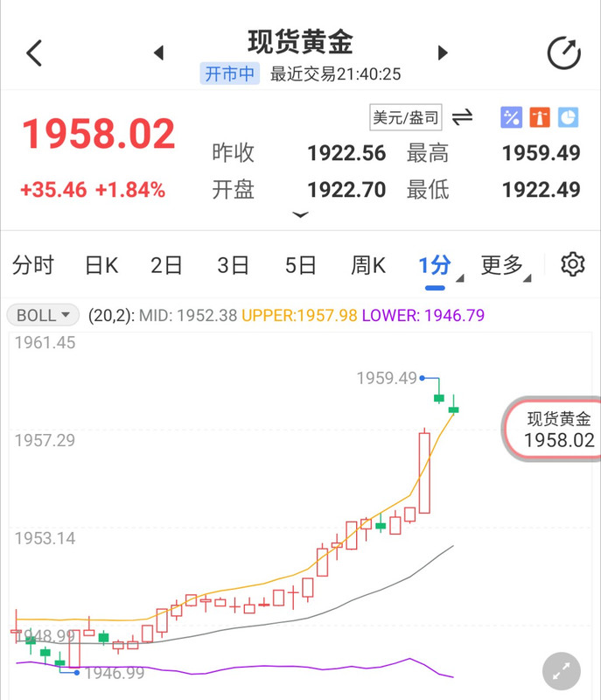Screen dimensions: 601x700
Task: Tap the 1953.14 axis label
Action: coord(45,538)
